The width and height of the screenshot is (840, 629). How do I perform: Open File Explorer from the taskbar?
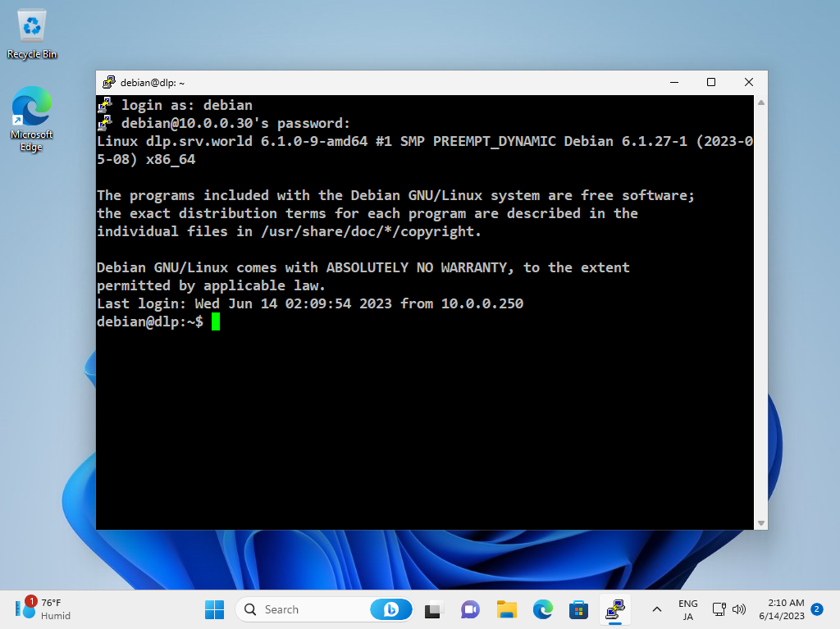506,609
